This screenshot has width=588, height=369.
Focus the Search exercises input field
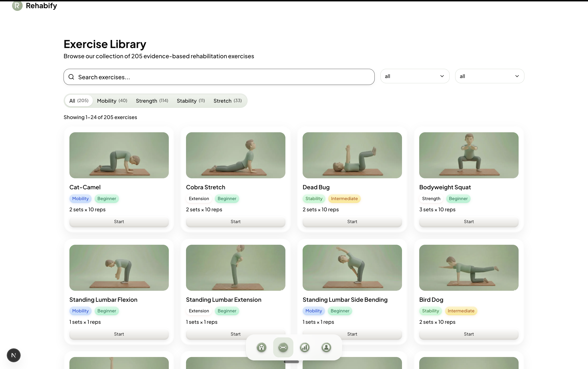pyautogui.click(x=222, y=77)
